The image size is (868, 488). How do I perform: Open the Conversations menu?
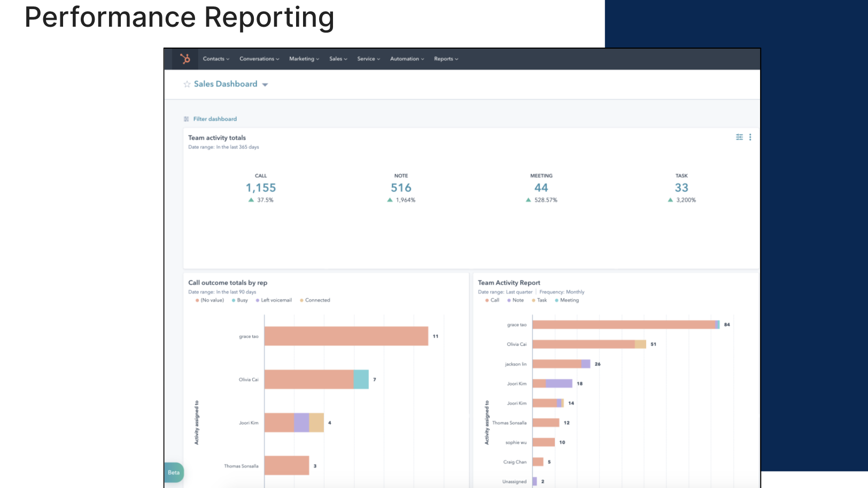tap(259, 59)
